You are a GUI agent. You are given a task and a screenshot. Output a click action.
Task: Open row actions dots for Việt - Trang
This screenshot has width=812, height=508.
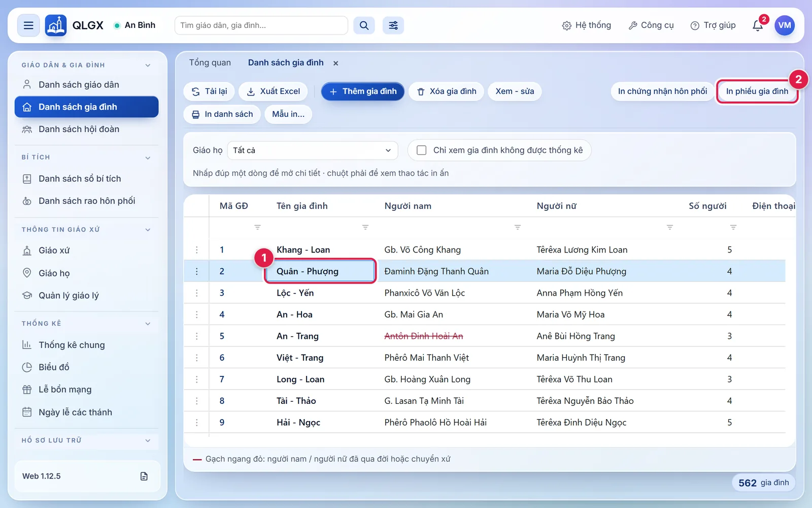[x=197, y=358]
